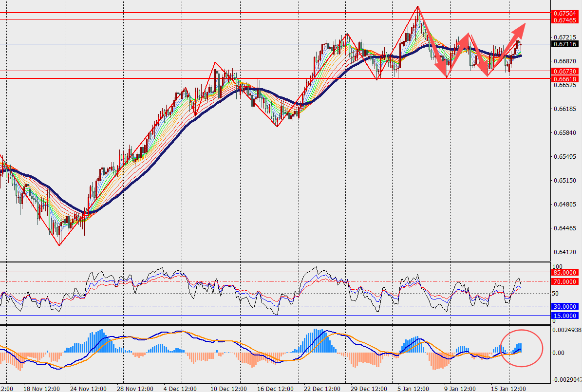
Task: Click the black 0.67116 current price label
Action: click(565, 44)
